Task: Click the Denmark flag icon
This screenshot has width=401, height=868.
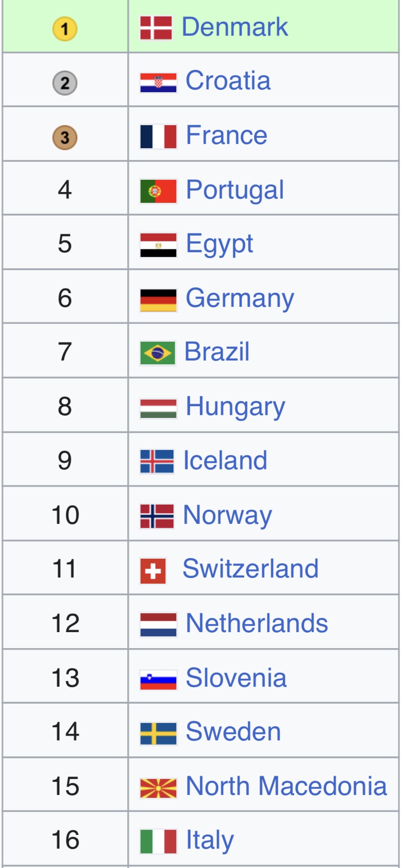Action: click(x=156, y=28)
